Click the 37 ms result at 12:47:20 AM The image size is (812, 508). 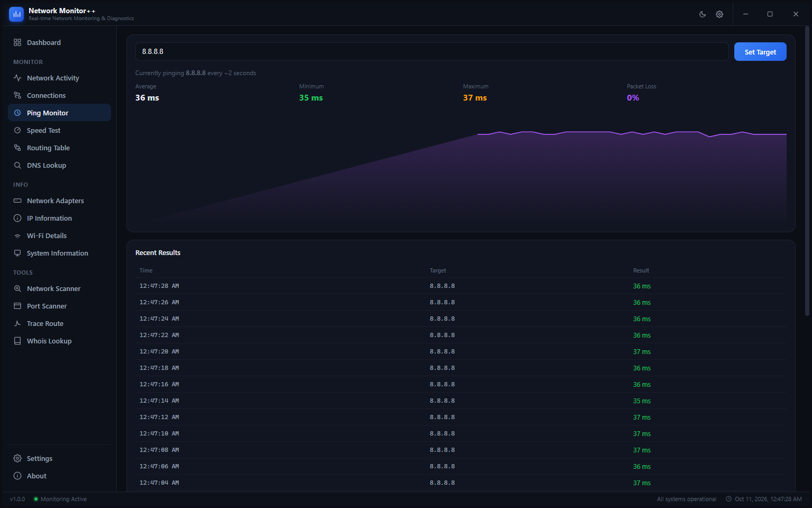(x=642, y=352)
